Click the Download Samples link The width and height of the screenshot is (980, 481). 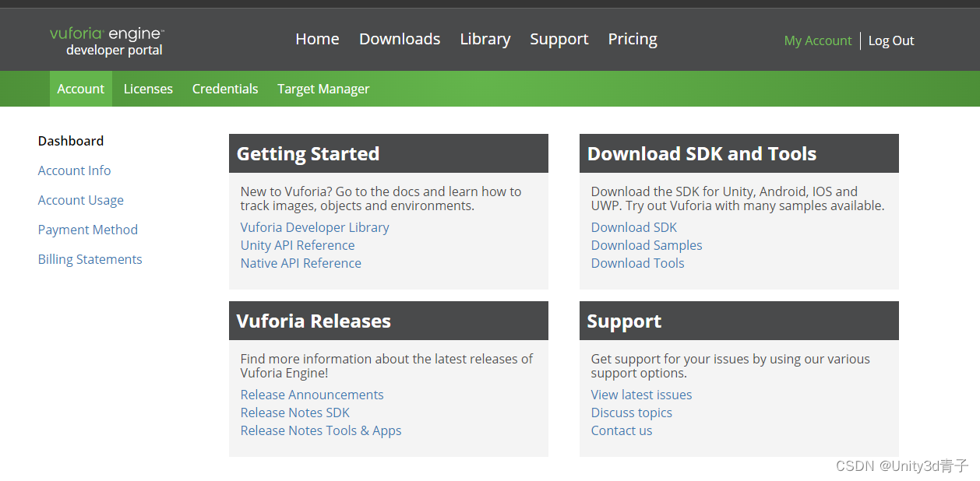(647, 245)
